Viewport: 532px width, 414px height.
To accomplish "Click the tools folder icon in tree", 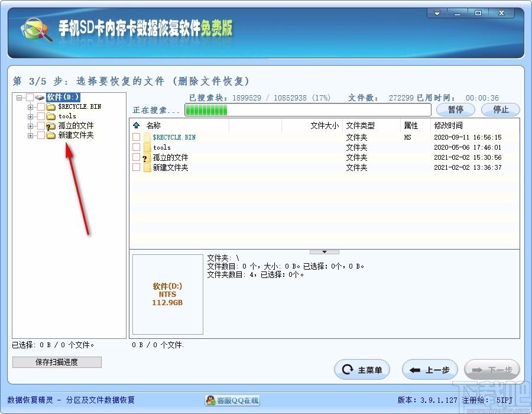I will coord(51,117).
